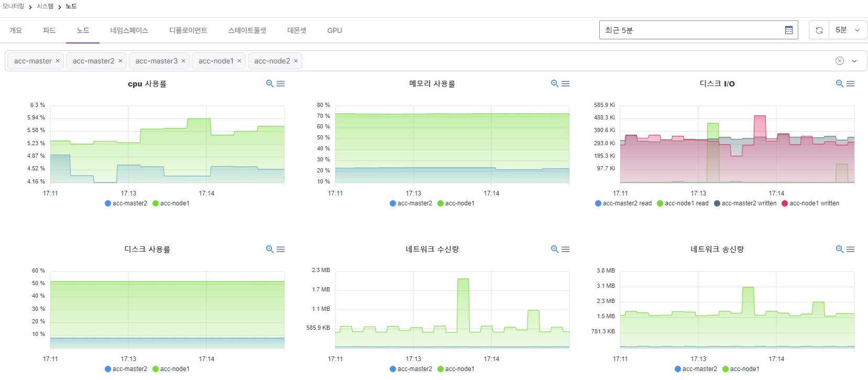868x380 pixels.
Task: Open the 디플로이먼트 tab
Action: (x=189, y=30)
